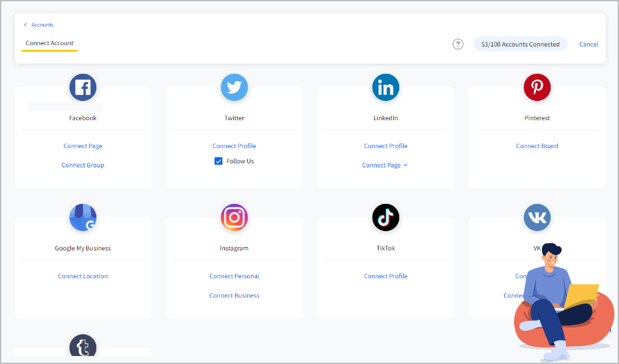Click the 53/100 Accounts Connected badge
The width and height of the screenshot is (619, 364).
(x=520, y=45)
